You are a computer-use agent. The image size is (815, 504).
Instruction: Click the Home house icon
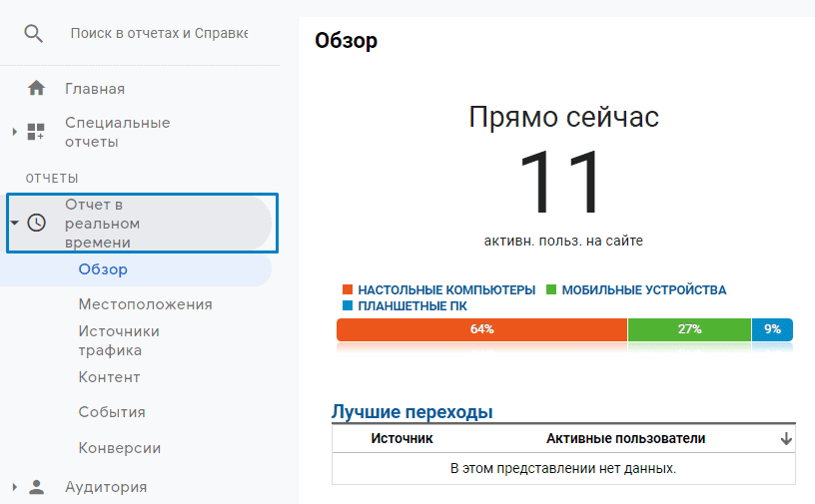[37, 89]
